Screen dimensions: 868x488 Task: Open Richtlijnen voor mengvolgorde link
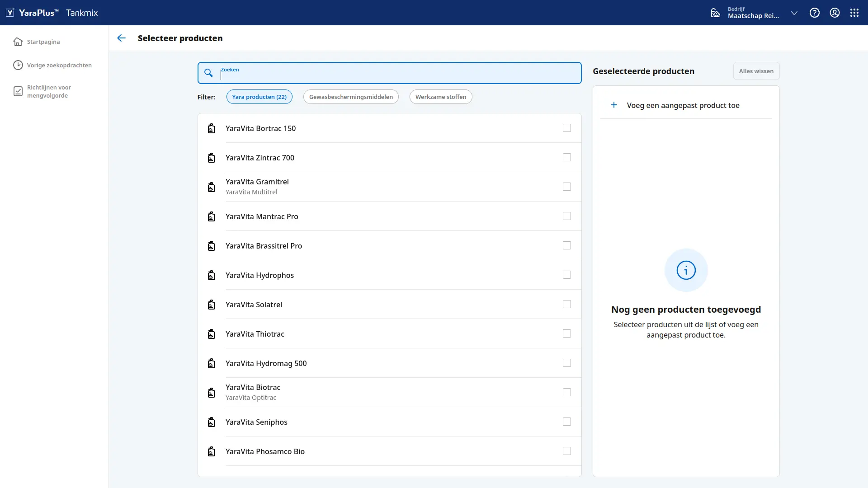(49, 91)
